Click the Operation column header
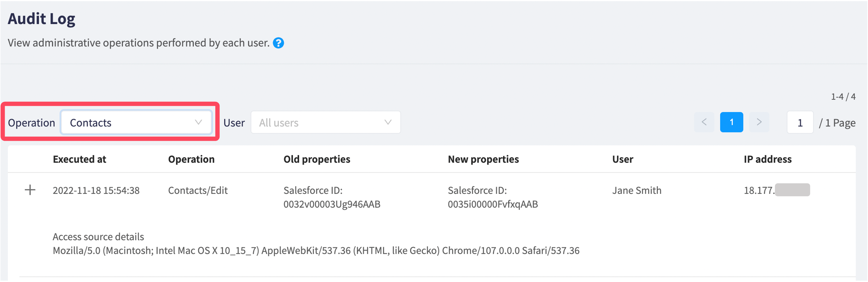 191,159
